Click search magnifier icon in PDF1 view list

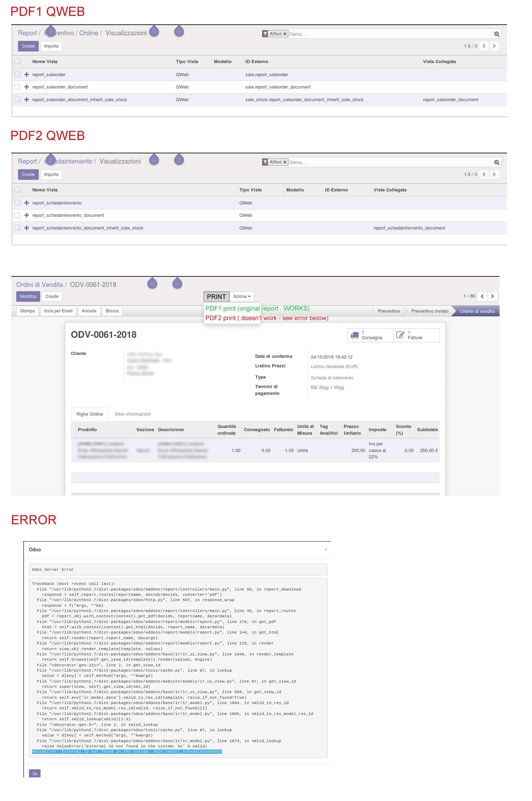(496, 34)
